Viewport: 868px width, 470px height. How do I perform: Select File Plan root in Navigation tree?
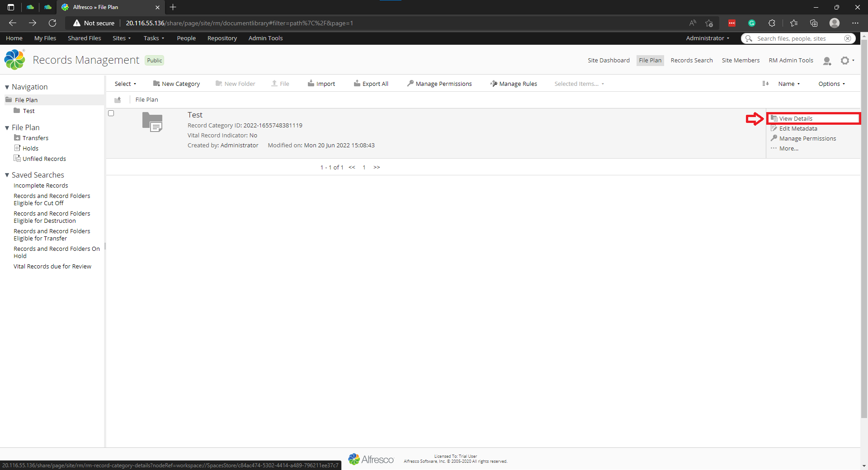click(x=26, y=100)
